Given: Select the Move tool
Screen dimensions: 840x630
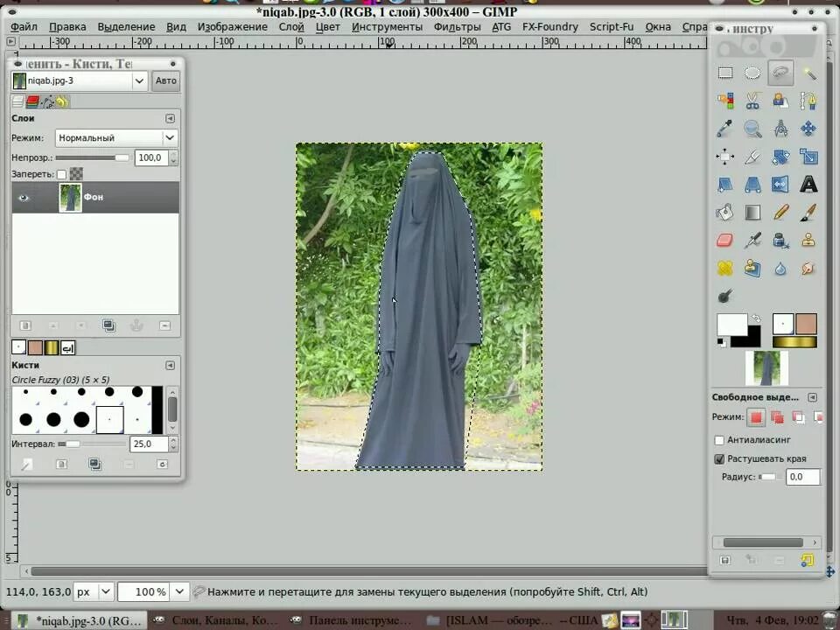Looking at the screenshot, I should pos(808,129).
